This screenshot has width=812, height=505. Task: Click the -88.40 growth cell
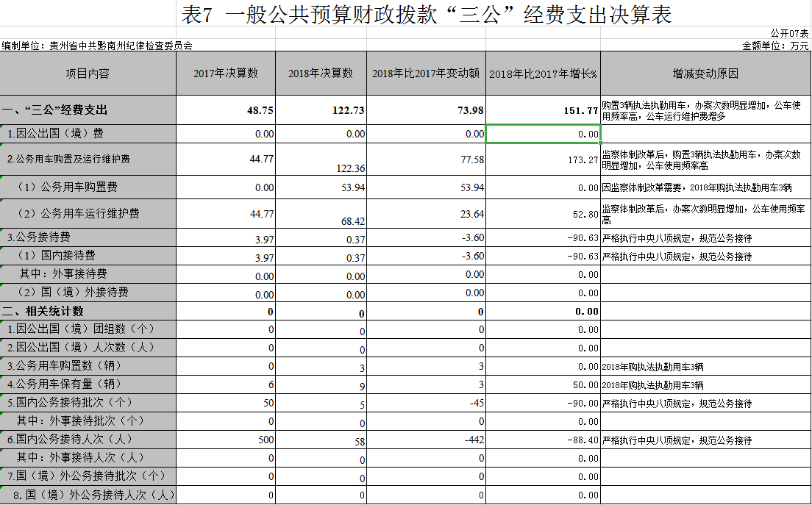[x=544, y=440]
